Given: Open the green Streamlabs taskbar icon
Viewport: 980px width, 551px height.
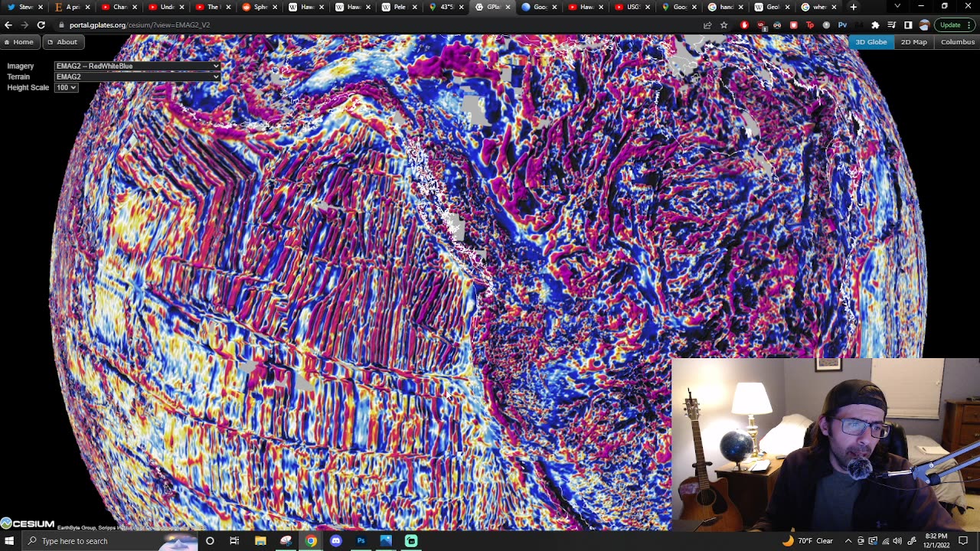Looking at the screenshot, I should (x=411, y=541).
